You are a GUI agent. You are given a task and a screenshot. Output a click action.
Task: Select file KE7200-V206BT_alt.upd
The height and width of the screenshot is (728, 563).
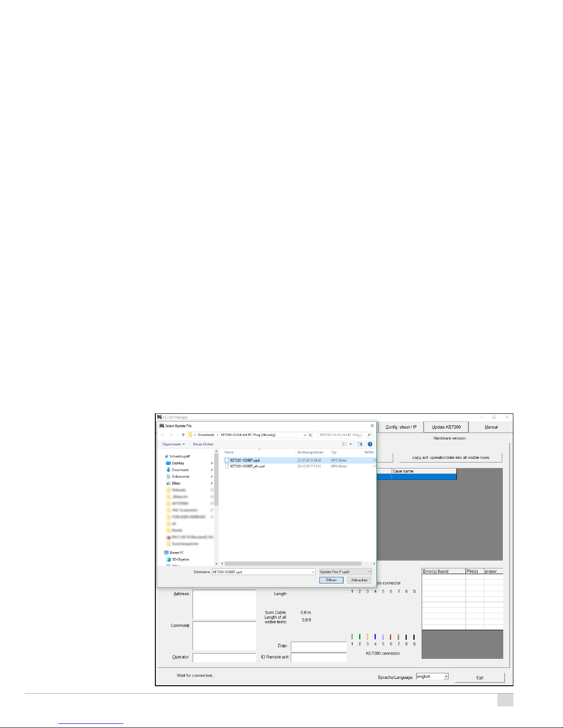[247, 466]
